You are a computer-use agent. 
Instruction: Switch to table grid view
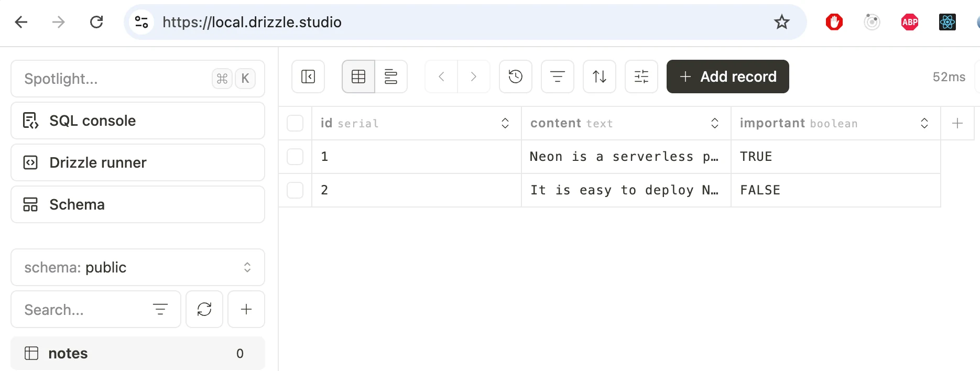pyautogui.click(x=358, y=77)
